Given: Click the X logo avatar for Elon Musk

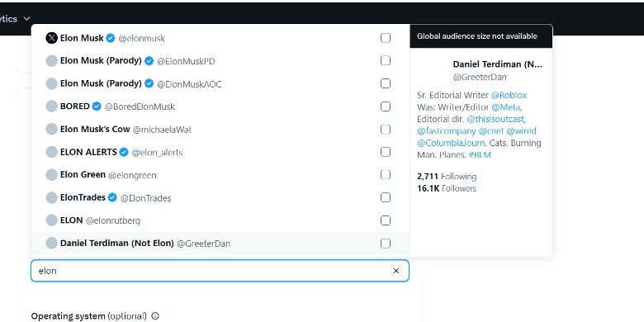Looking at the screenshot, I should coord(51,38).
